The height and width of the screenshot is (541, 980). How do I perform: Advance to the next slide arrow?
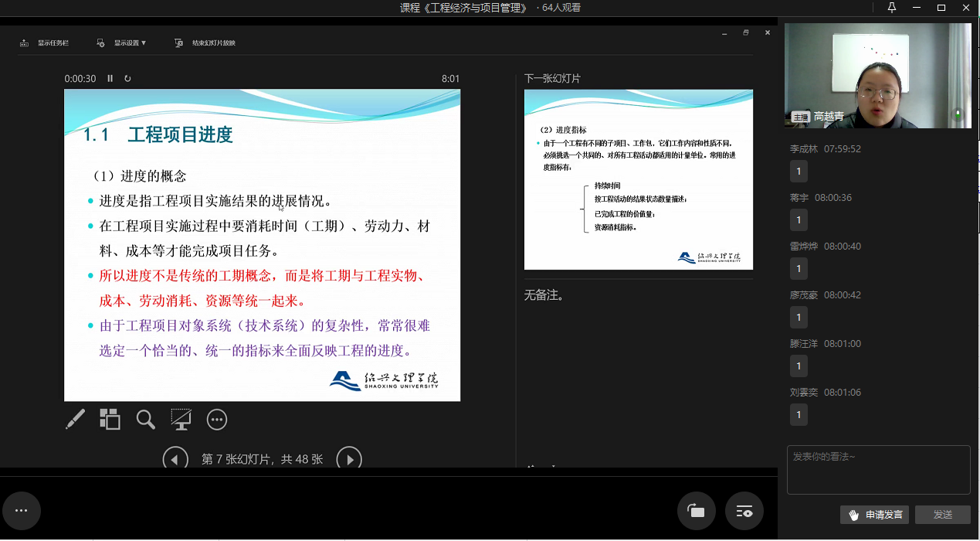(349, 459)
